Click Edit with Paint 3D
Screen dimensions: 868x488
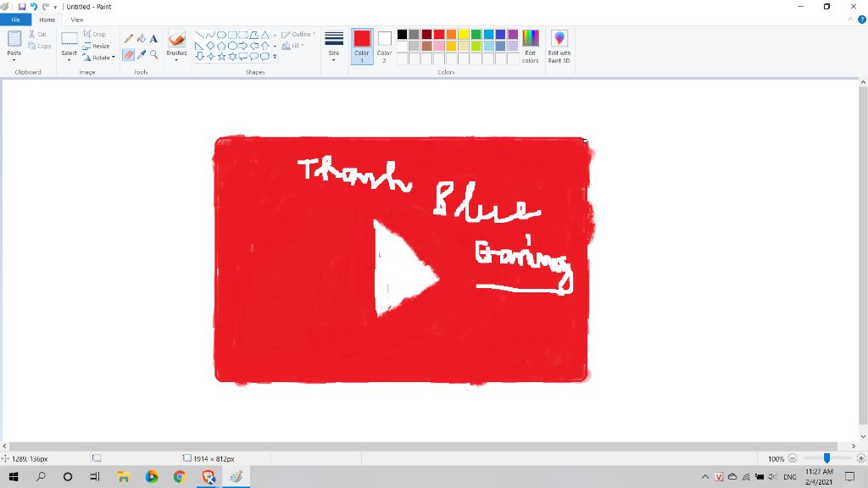coord(559,46)
